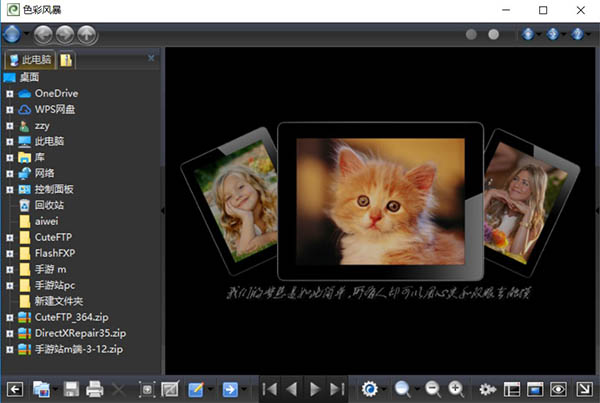Click the open image files icon
This screenshot has height=403, width=600.
click(x=41, y=390)
